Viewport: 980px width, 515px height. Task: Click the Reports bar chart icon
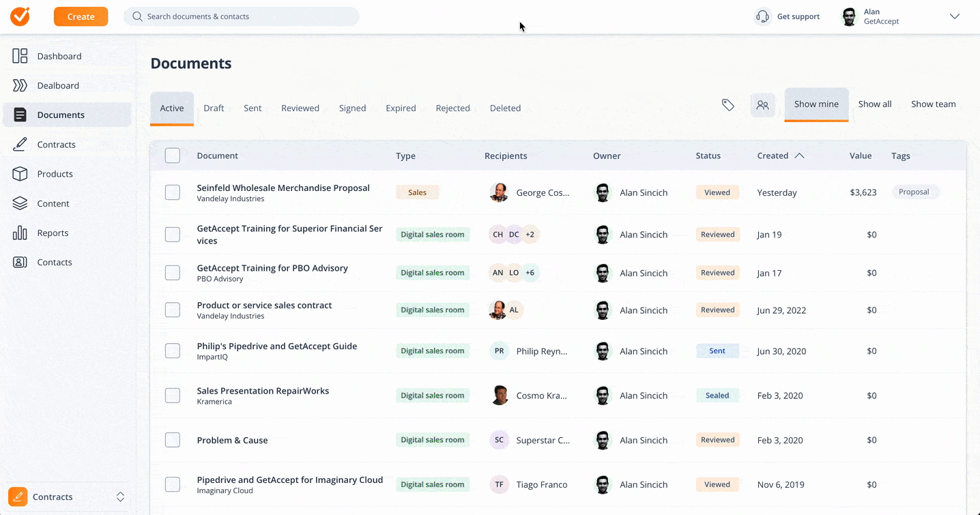point(20,233)
